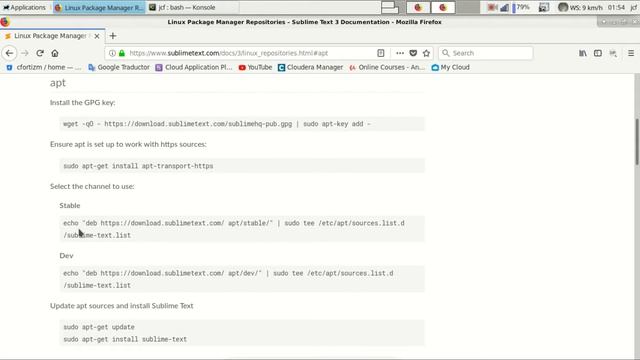Click the muted volume tray icon
640x360 pixels.
pyautogui.click(x=492, y=7)
